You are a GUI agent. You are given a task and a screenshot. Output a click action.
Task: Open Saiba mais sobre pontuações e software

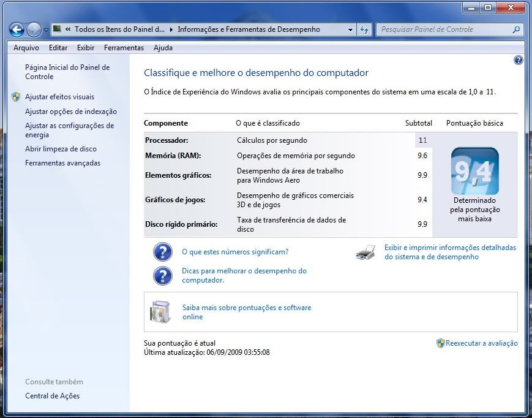pos(247,312)
